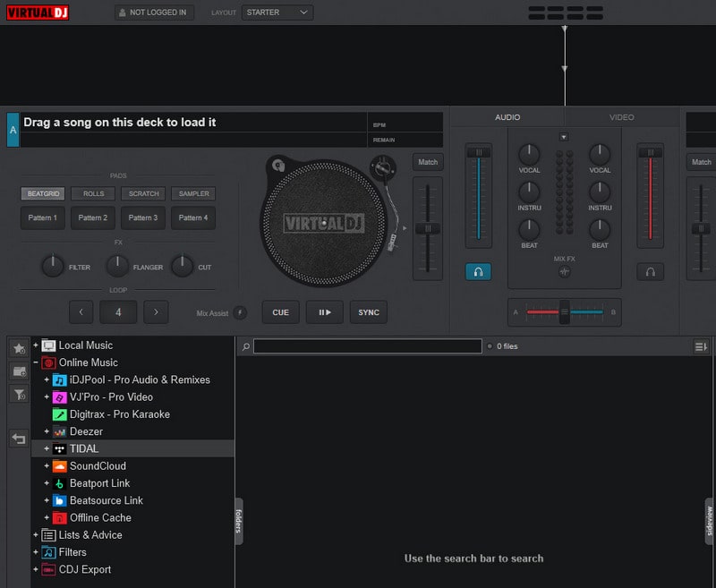Select the BEATGRID pads tab
This screenshot has width=716, height=588.
[43, 193]
